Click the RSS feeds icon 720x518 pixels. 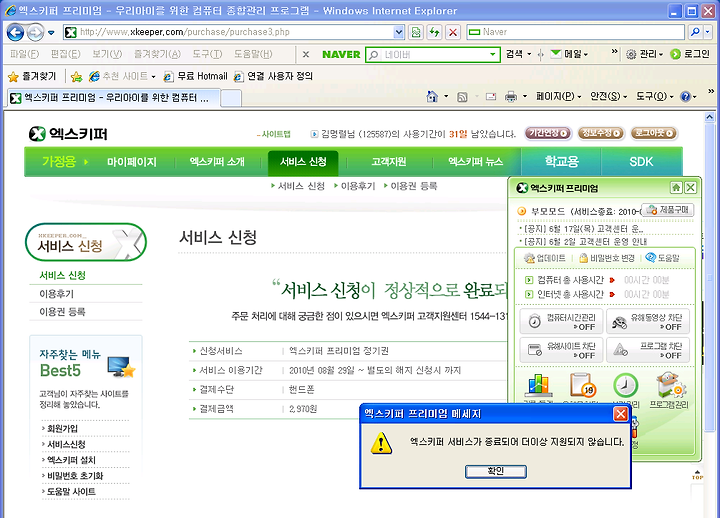(462, 96)
